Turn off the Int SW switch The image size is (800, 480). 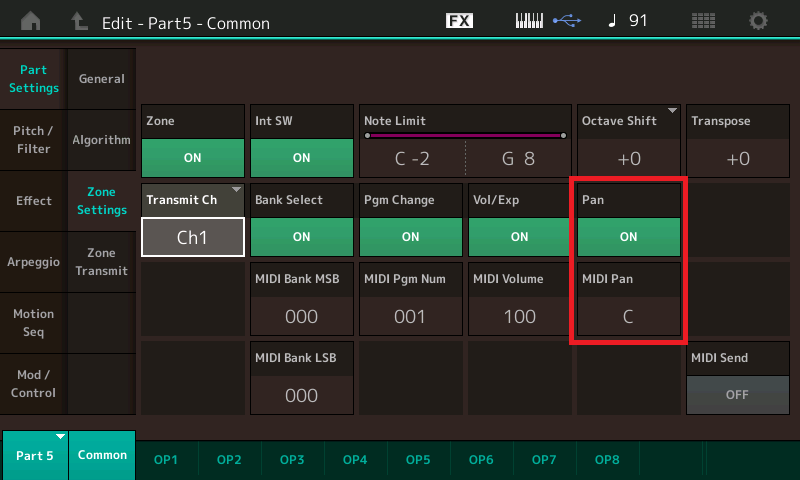click(301, 157)
